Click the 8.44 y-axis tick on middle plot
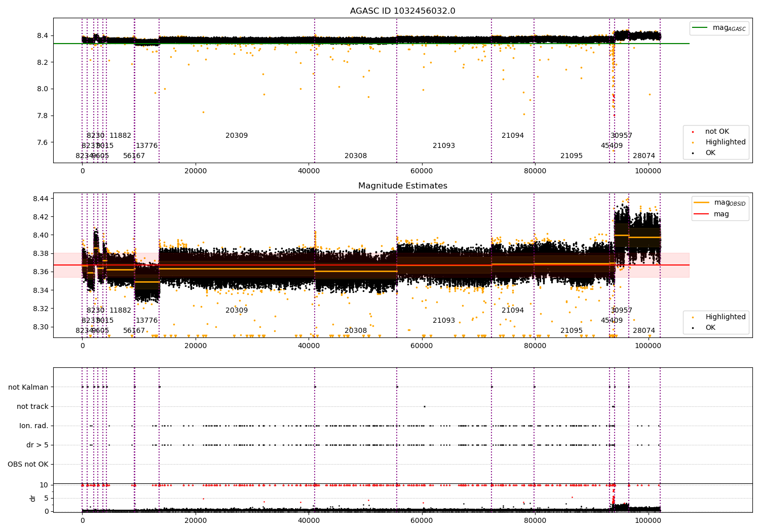This screenshot has width=760, height=532. click(41, 199)
